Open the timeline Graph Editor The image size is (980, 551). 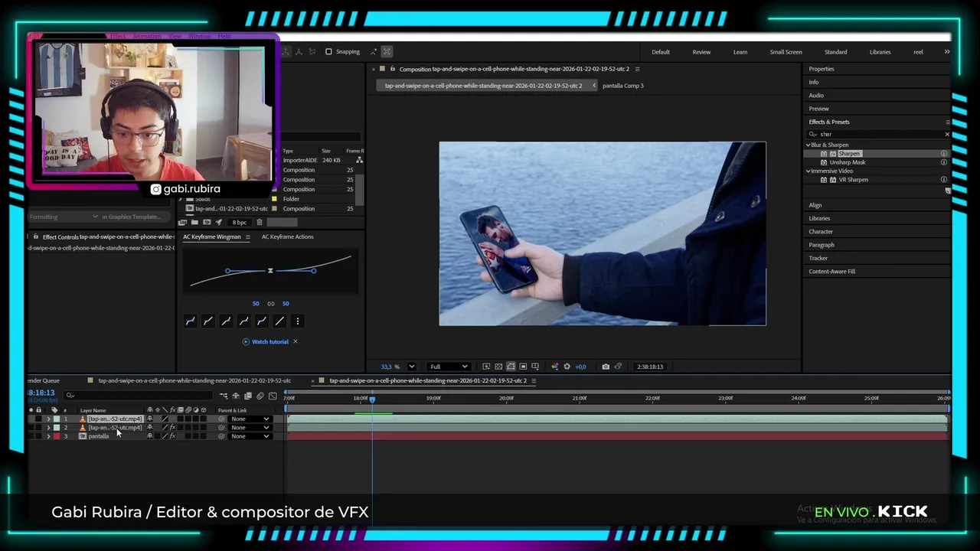click(273, 396)
